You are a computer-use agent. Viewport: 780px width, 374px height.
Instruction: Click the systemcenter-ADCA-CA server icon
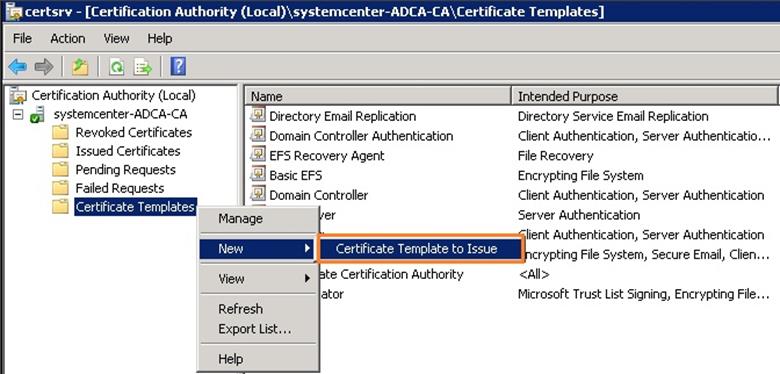(38, 114)
